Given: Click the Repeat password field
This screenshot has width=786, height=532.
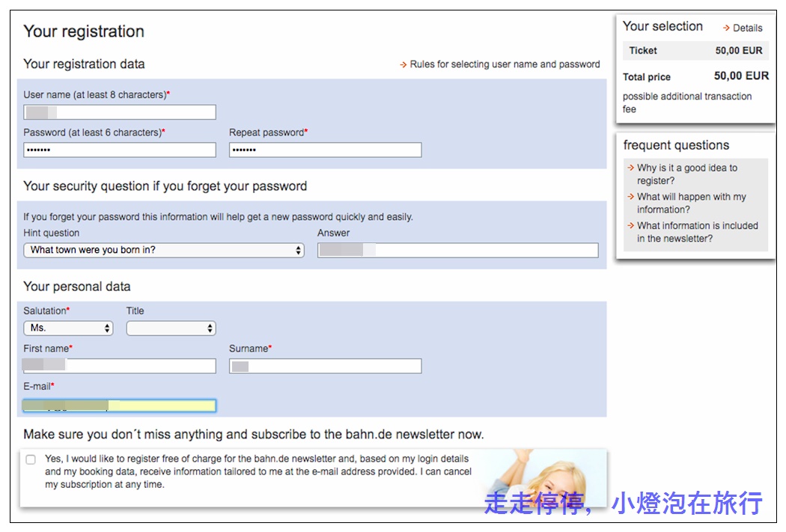Looking at the screenshot, I should [326, 150].
